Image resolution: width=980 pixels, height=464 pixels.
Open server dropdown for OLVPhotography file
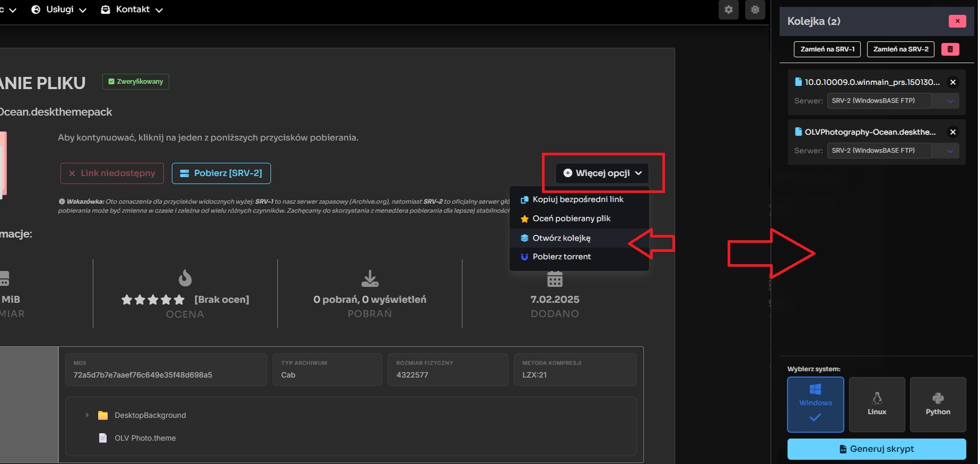pyautogui.click(x=892, y=151)
